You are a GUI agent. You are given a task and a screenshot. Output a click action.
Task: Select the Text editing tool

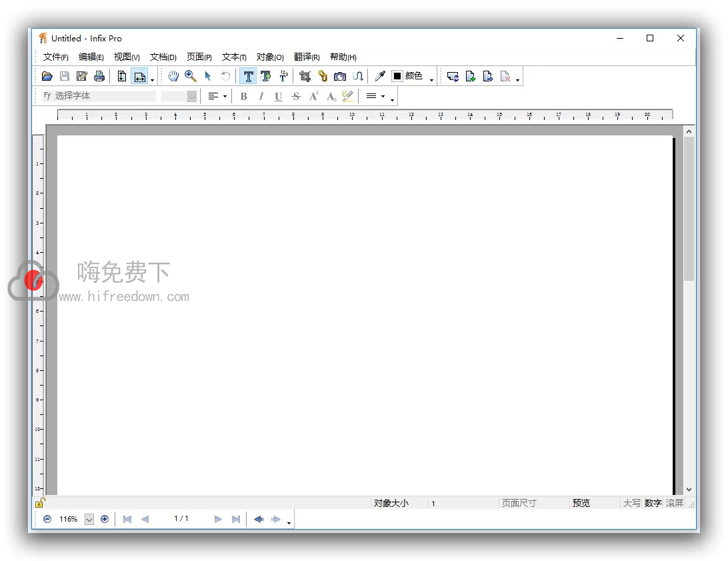click(248, 75)
